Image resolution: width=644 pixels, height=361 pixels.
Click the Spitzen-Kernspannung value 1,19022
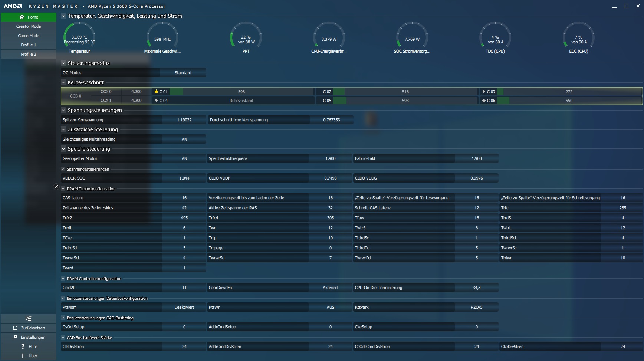pyautogui.click(x=184, y=120)
